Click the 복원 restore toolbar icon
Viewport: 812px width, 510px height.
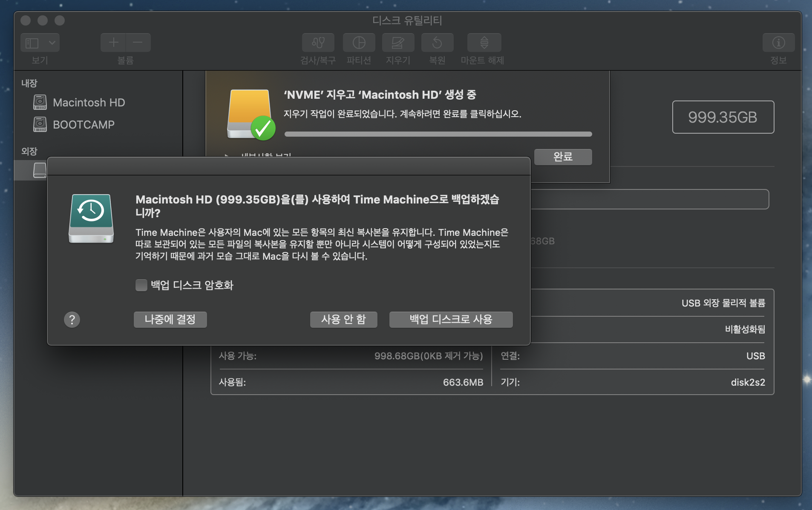click(437, 43)
